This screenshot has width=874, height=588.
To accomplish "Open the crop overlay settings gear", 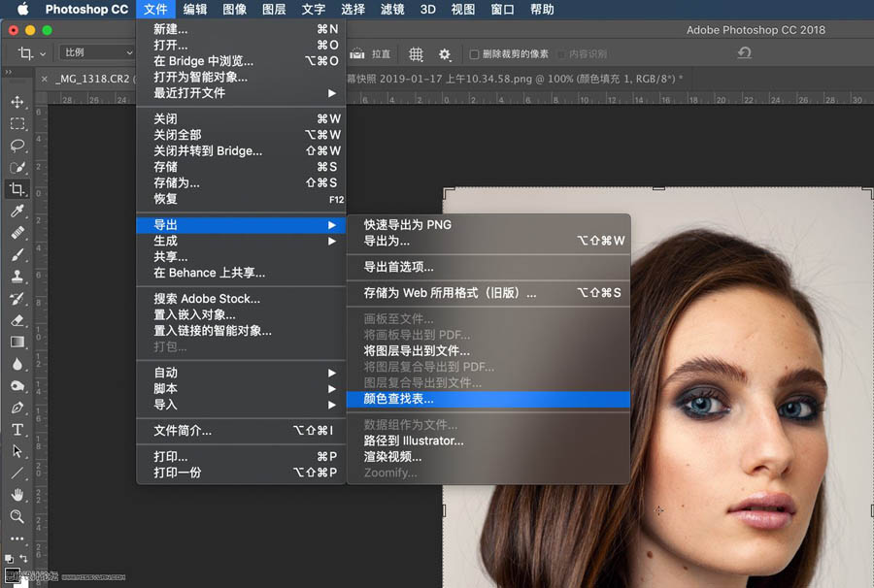I will coord(444,55).
